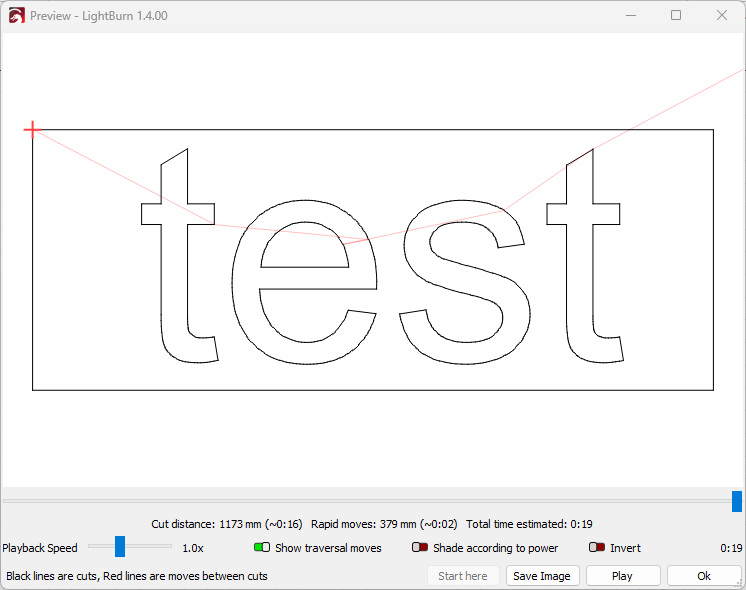This screenshot has width=746, height=590.
Task: Click the 'Black lines are cuts' hint text
Action: (x=137, y=576)
